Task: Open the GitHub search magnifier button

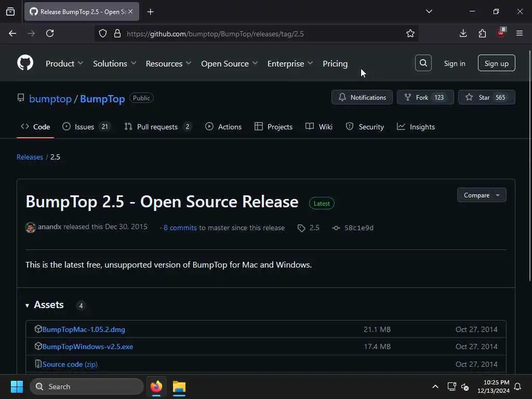Action: (423, 63)
